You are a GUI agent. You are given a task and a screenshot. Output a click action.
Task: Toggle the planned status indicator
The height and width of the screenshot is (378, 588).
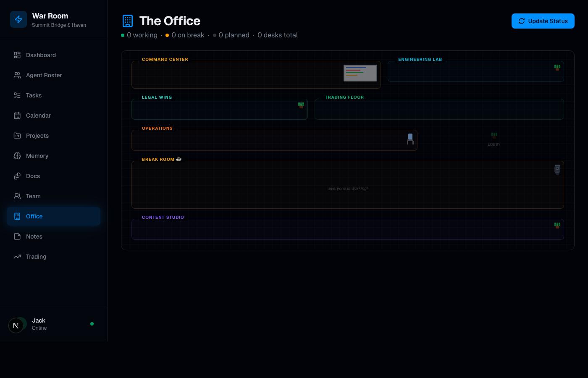(x=214, y=35)
